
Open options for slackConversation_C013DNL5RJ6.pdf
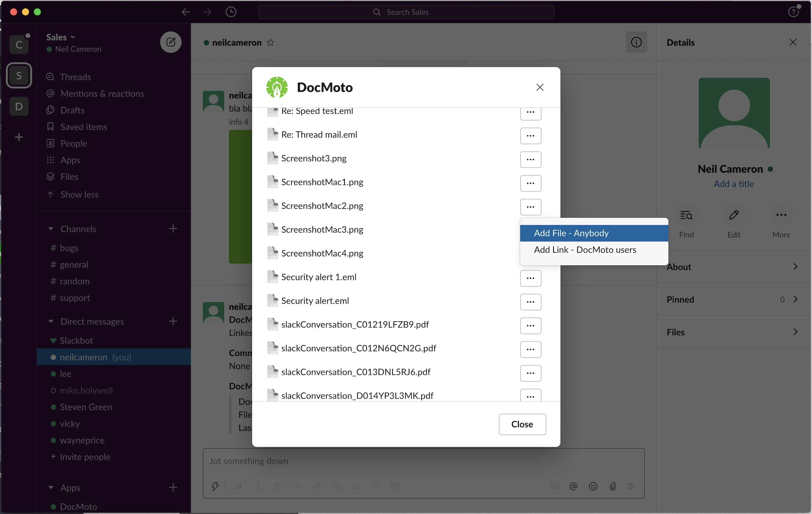(531, 373)
